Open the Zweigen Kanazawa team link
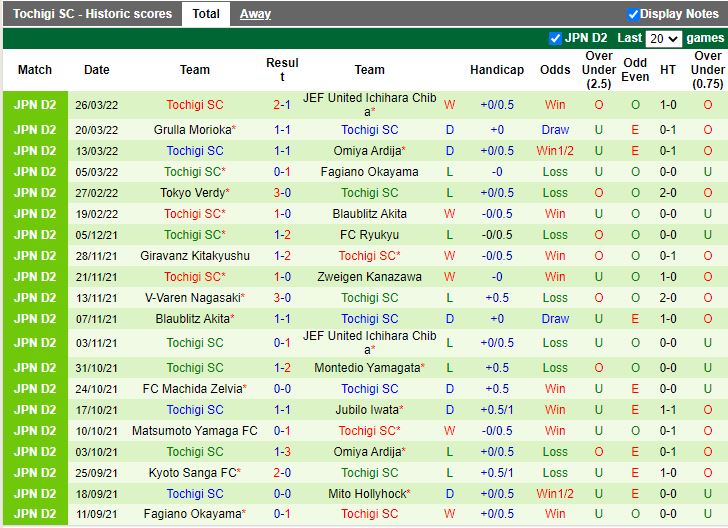The width and height of the screenshot is (728, 528). [x=369, y=277]
